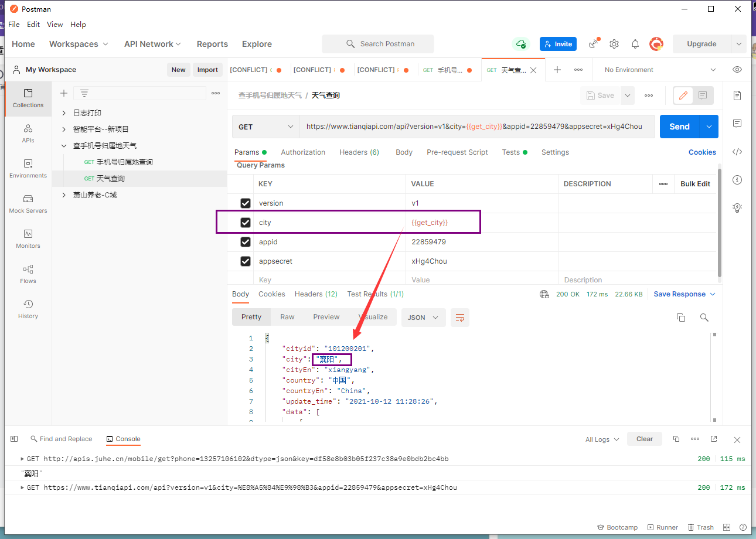756x539 pixels.
Task: Search within the response body
Action: 704,318
